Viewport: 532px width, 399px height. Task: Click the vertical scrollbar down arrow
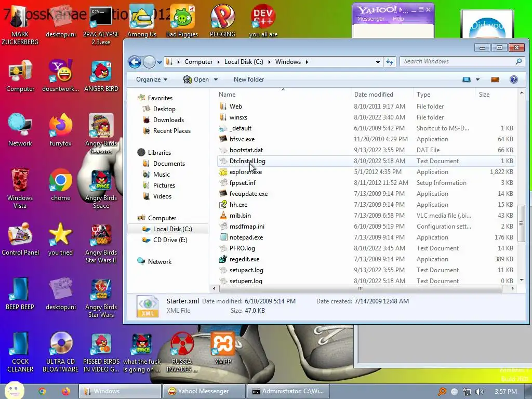tap(522, 280)
